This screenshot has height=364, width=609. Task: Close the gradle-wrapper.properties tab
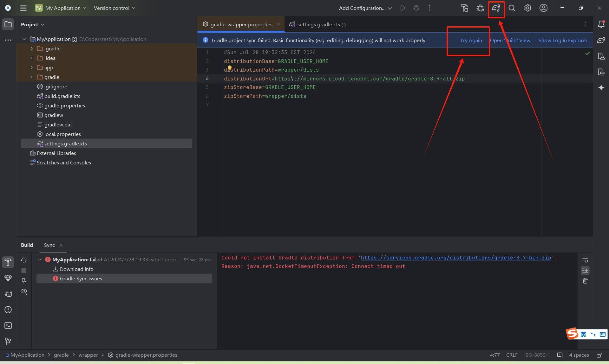tap(278, 24)
